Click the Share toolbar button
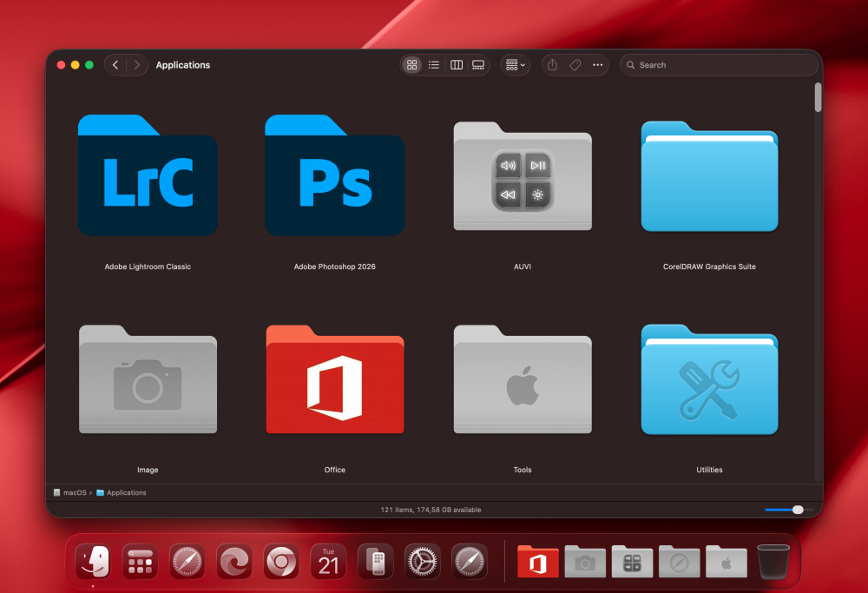Screen dimensions: 868x593 click(552, 65)
